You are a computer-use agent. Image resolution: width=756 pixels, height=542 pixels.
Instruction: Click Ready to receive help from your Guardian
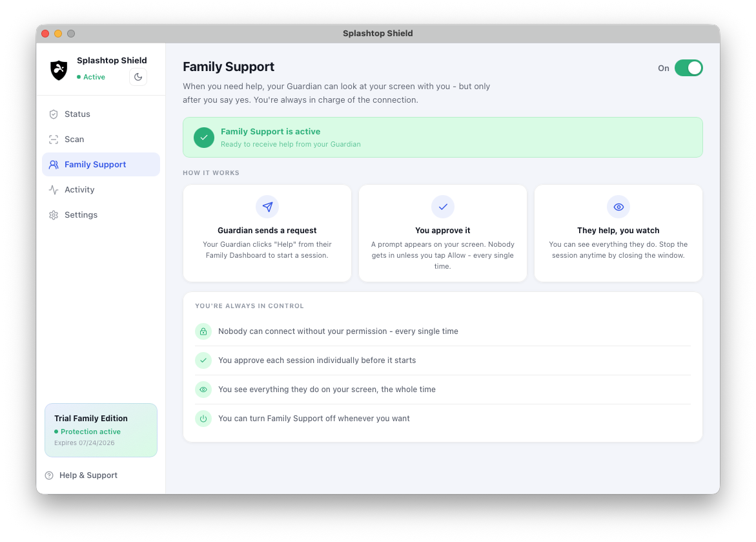coord(291,144)
